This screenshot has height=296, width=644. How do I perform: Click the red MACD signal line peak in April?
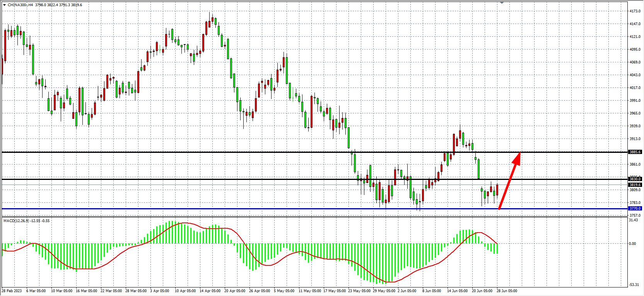click(x=185, y=223)
